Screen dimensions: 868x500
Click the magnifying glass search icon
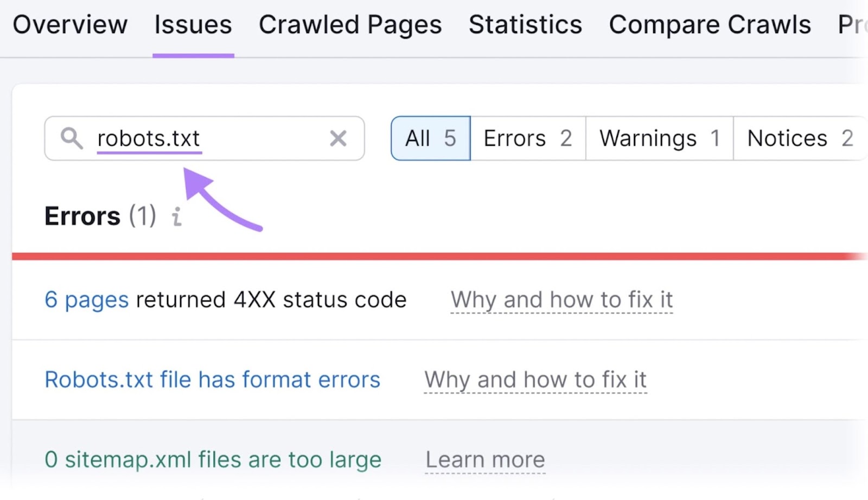click(x=71, y=138)
